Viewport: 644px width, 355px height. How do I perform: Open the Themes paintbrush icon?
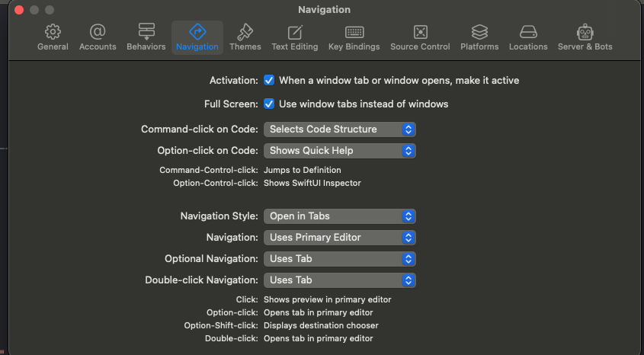[245, 31]
